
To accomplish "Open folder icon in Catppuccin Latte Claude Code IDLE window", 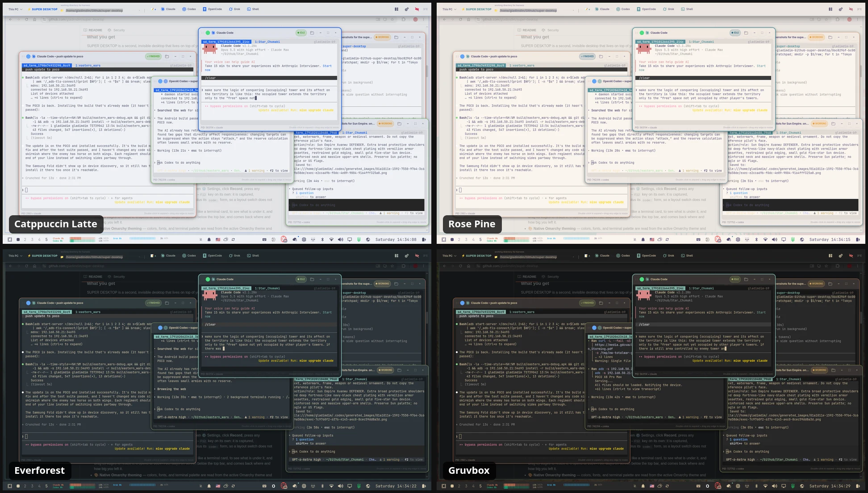I will (x=312, y=33).
